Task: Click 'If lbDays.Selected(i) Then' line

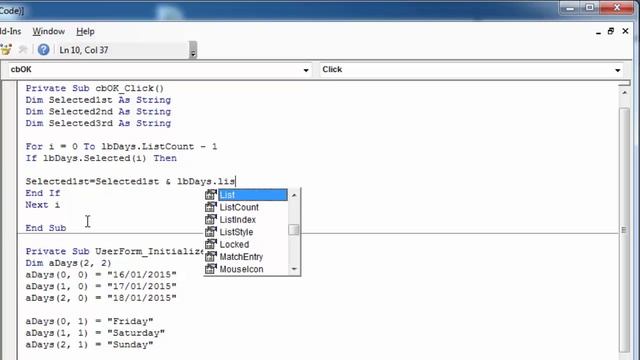Action: pos(101,158)
